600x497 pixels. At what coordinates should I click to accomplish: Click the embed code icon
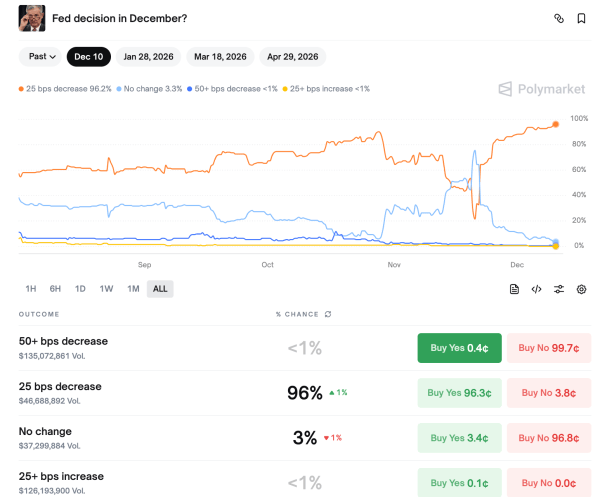[x=536, y=289]
